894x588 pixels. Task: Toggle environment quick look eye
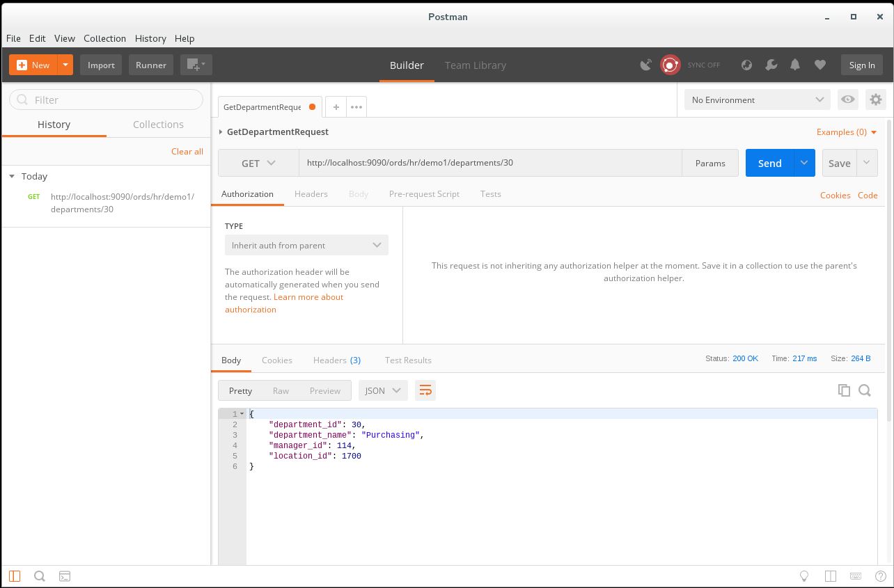(x=847, y=100)
